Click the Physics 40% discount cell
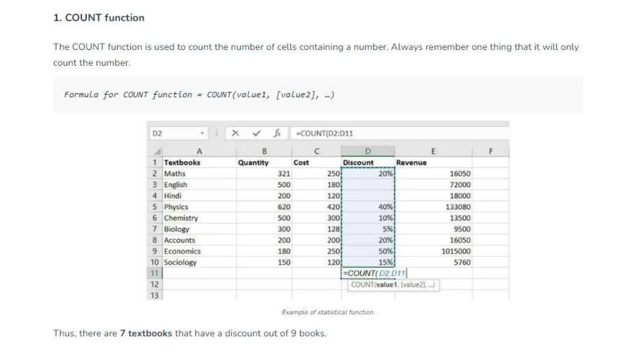The height and width of the screenshot is (362, 644). [368, 207]
